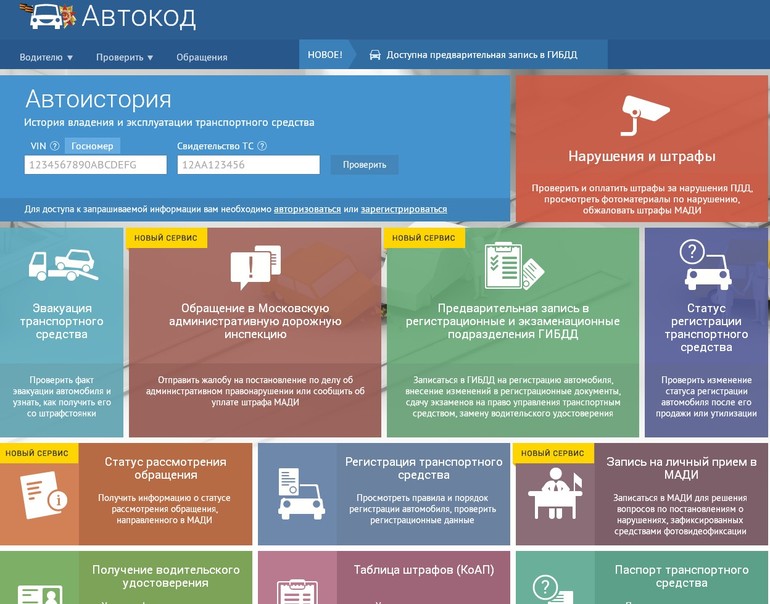Click the description 'Проверить факт эвакуации автомобиля'

click(62, 397)
